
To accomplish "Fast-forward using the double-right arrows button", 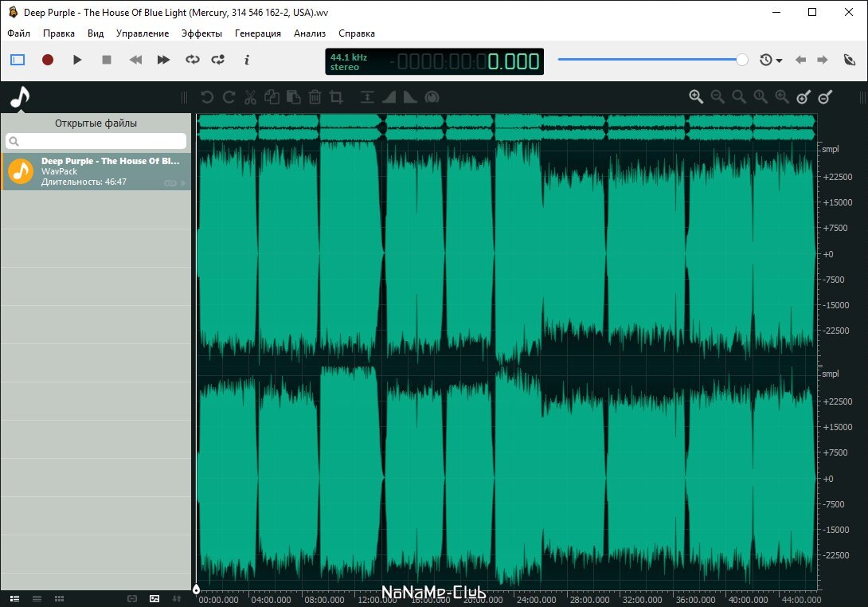I will [163, 59].
